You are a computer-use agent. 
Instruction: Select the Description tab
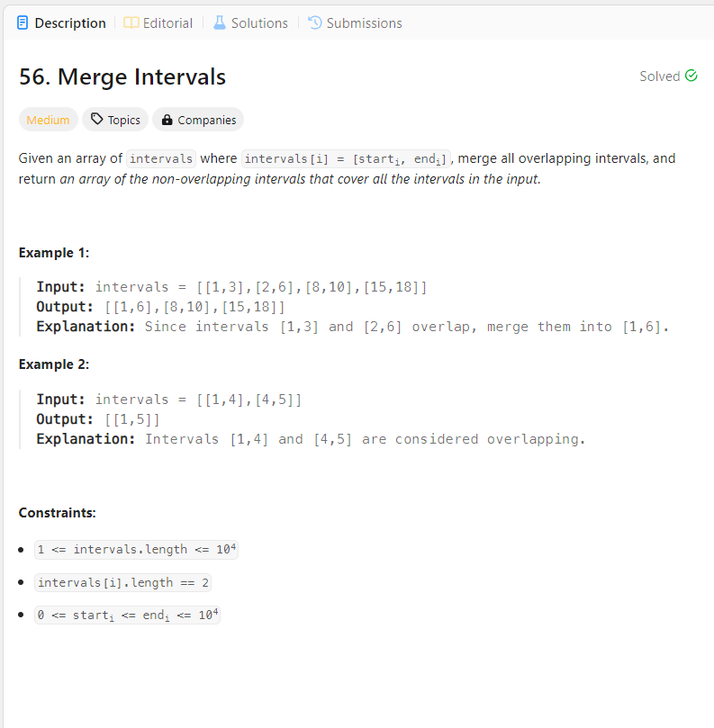tap(68, 22)
